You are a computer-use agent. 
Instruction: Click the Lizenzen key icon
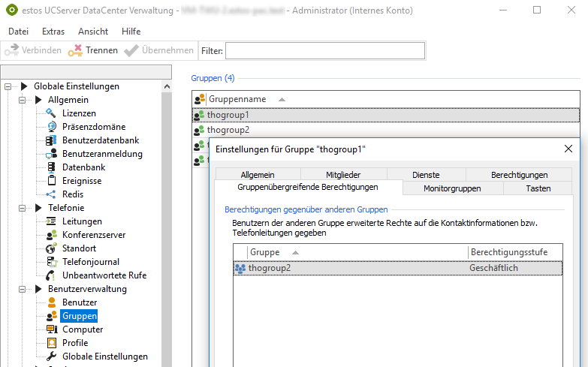point(51,113)
